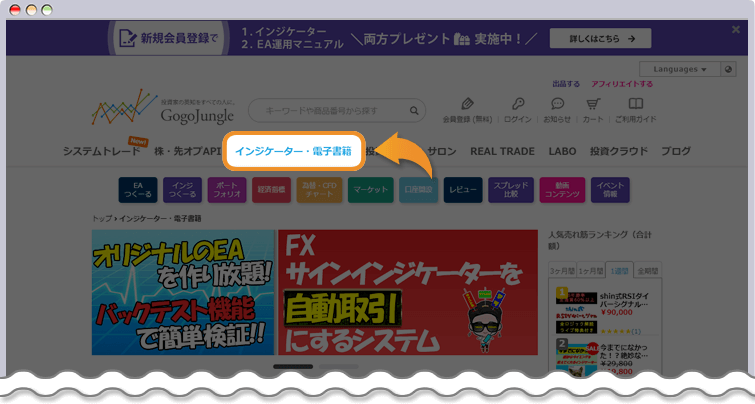This screenshot has height=404, width=755.
Task: Click the お知らせ label
Action: (x=557, y=119)
